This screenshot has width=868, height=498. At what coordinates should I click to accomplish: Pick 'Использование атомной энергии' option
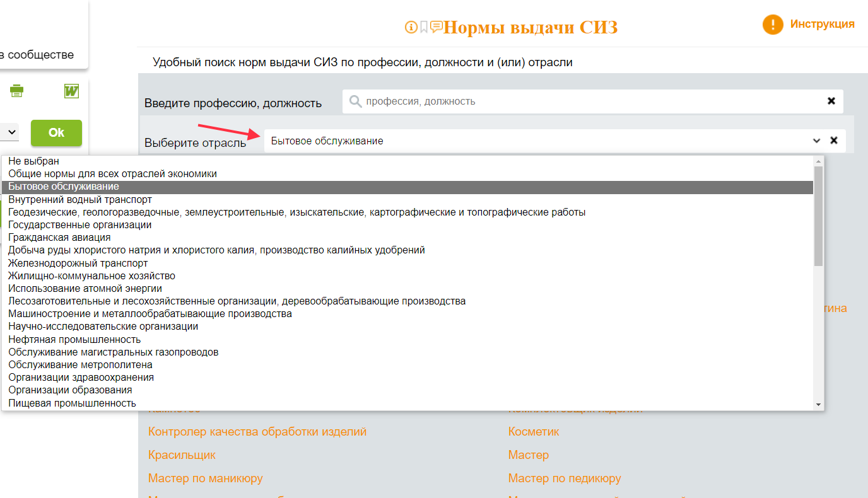pyautogui.click(x=408, y=289)
